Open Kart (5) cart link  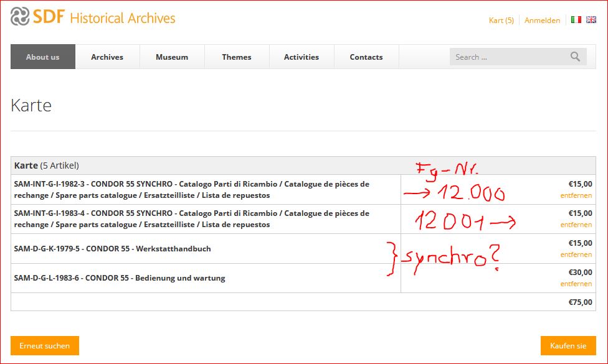click(501, 21)
